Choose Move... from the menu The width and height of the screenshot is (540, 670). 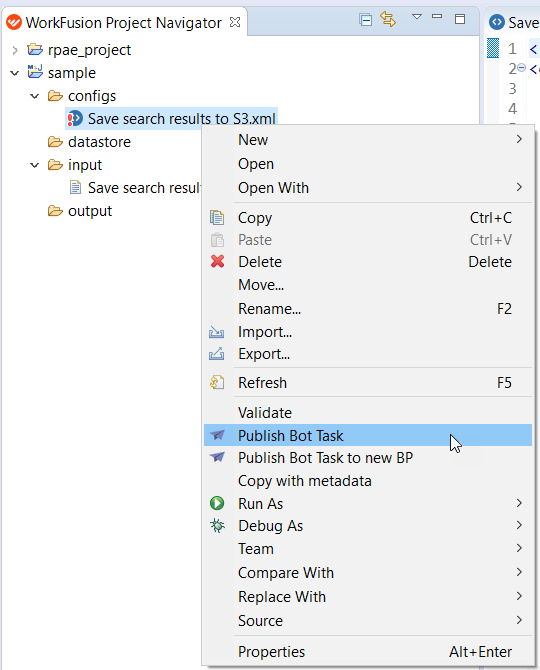pos(368,285)
